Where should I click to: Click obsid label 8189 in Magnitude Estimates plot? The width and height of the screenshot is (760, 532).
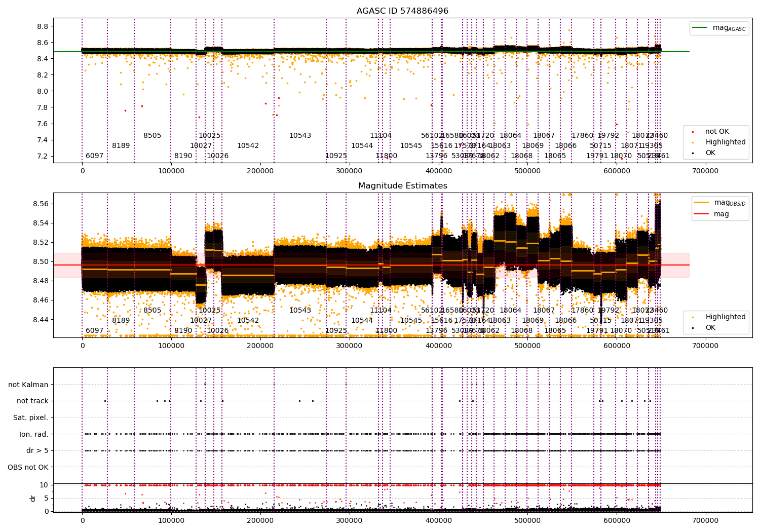coord(121,320)
